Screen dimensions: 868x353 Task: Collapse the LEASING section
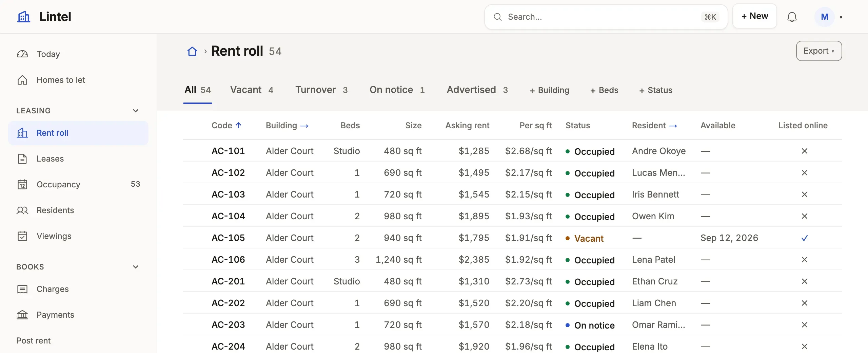coord(136,111)
